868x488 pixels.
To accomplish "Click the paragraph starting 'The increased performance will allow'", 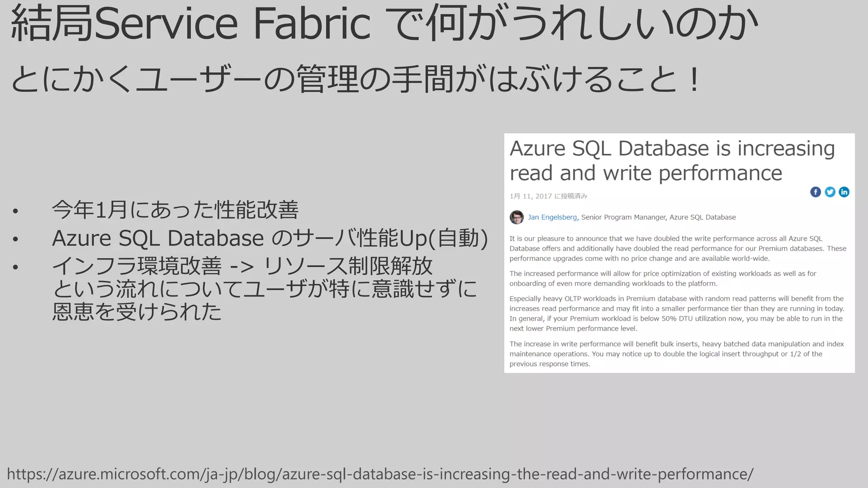I will 663,279.
